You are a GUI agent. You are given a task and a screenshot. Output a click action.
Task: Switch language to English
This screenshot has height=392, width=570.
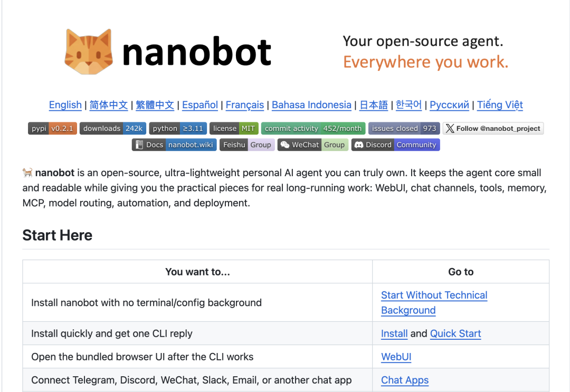click(x=65, y=105)
